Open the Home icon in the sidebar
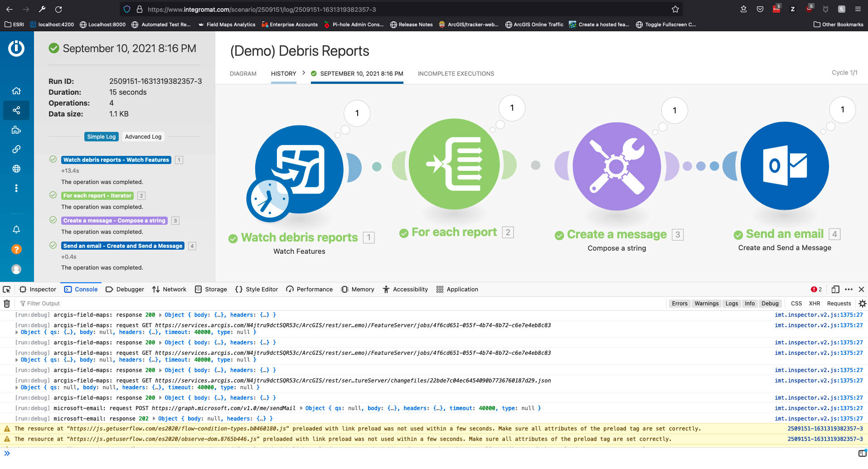868x469 pixels. tap(16, 91)
